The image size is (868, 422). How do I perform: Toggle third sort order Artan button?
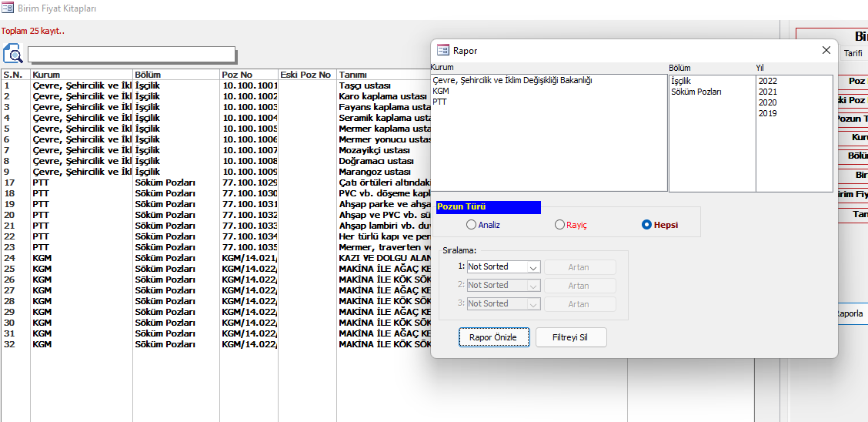[580, 304]
